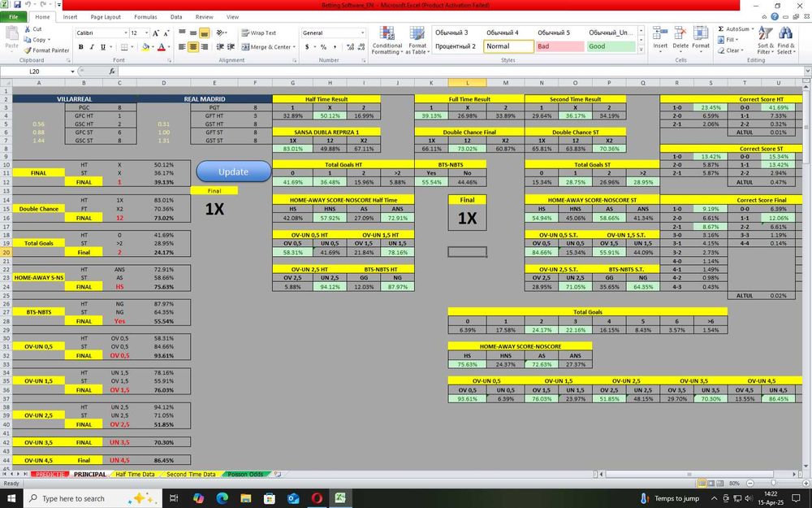Toggle Middle Align
Viewport: 812px width, 508px height.
[x=193, y=33]
